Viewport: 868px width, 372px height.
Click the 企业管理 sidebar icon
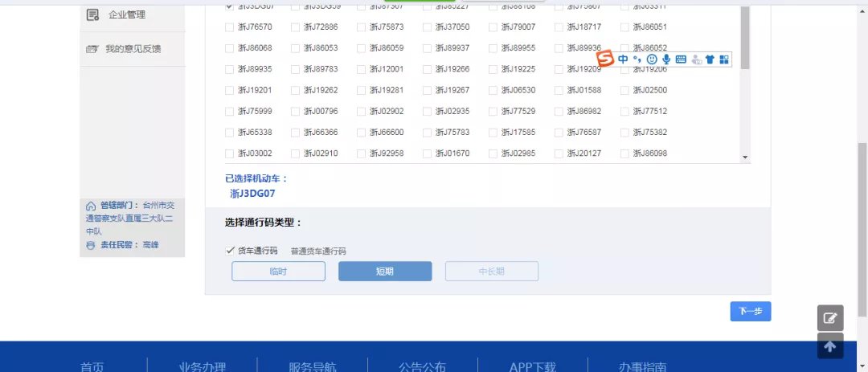point(92,15)
